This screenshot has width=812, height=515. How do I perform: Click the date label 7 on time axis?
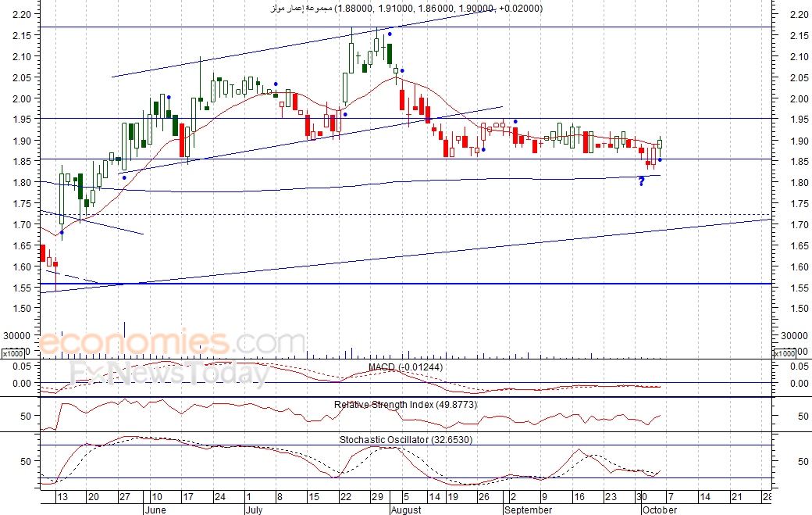coord(671,497)
